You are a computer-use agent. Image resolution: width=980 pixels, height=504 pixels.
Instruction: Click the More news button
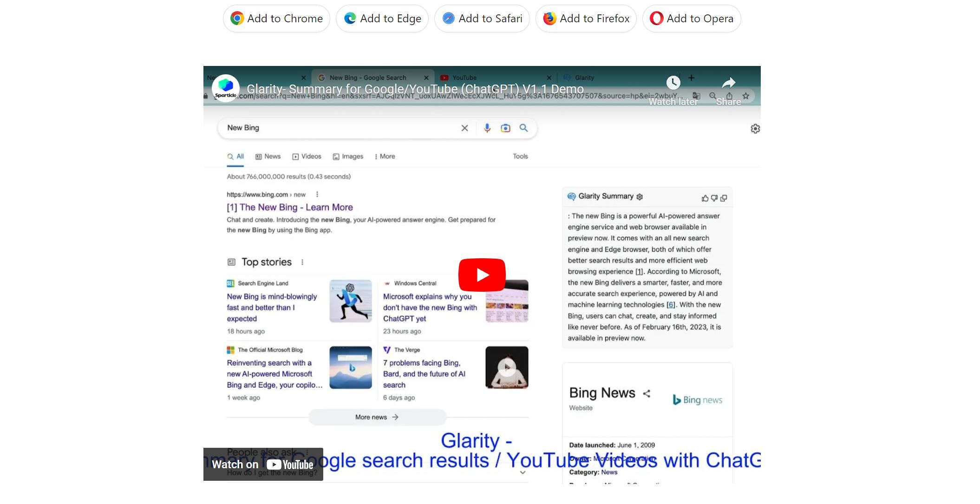coord(377,417)
